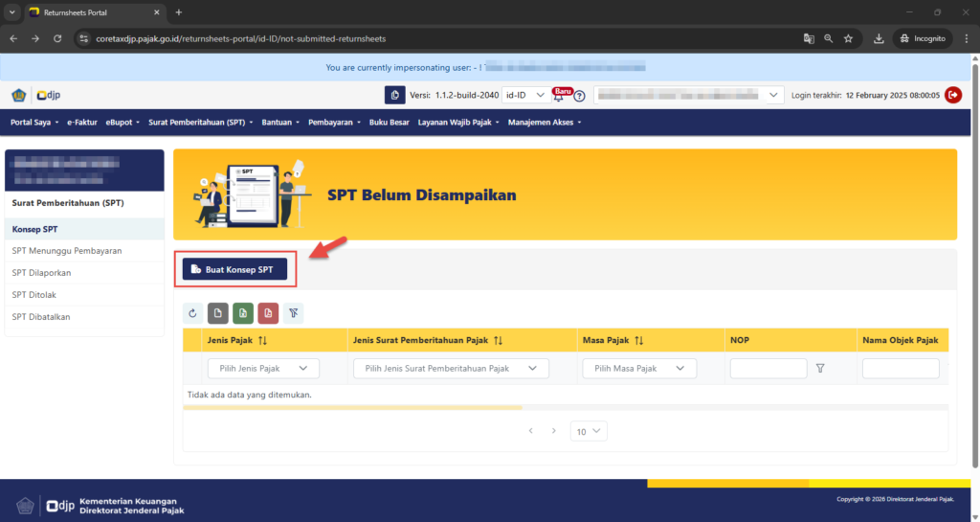980x522 pixels.
Task: Clear filters with the funnel icon
Action: (x=293, y=312)
